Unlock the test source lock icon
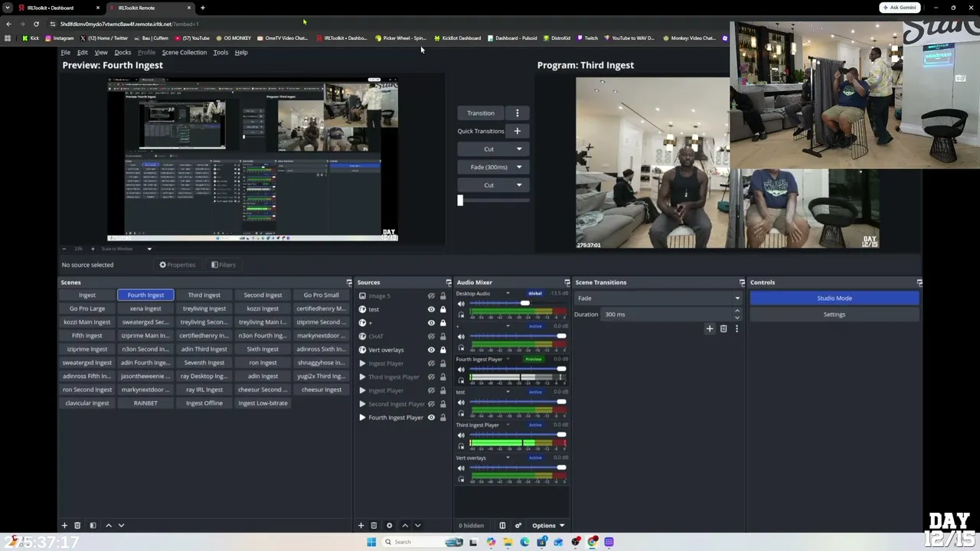This screenshot has width=980, height=551. 443,309
